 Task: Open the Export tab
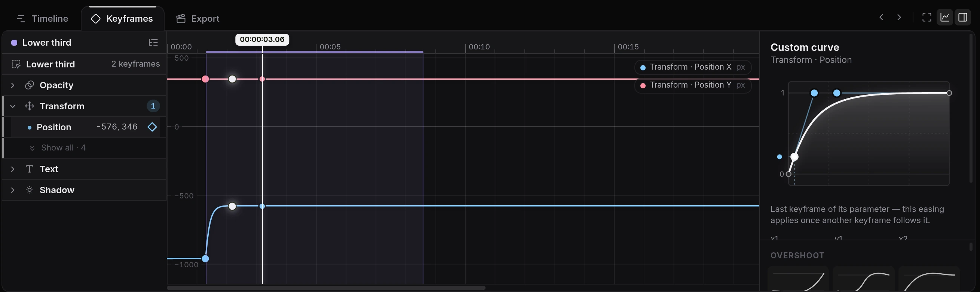point(198,18)
